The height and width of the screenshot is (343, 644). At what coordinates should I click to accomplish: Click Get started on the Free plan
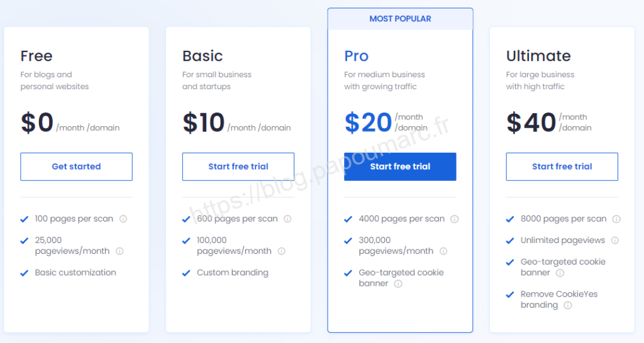[x=76, y=166]
